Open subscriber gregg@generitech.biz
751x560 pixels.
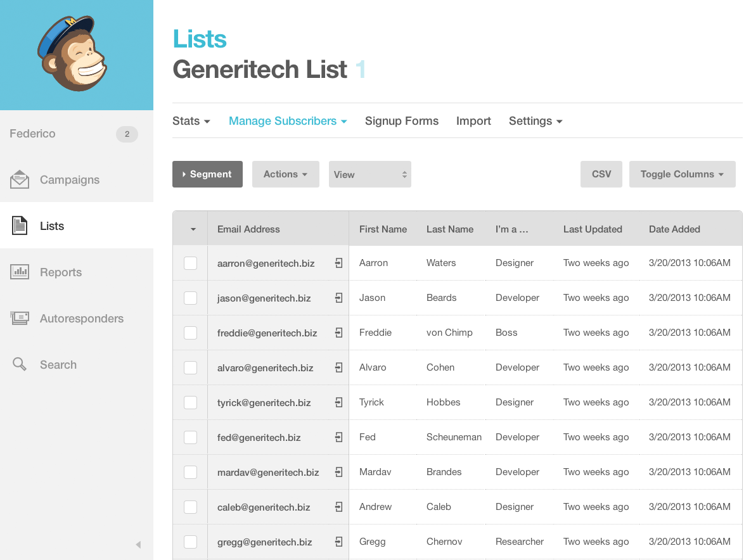[264, 542]
